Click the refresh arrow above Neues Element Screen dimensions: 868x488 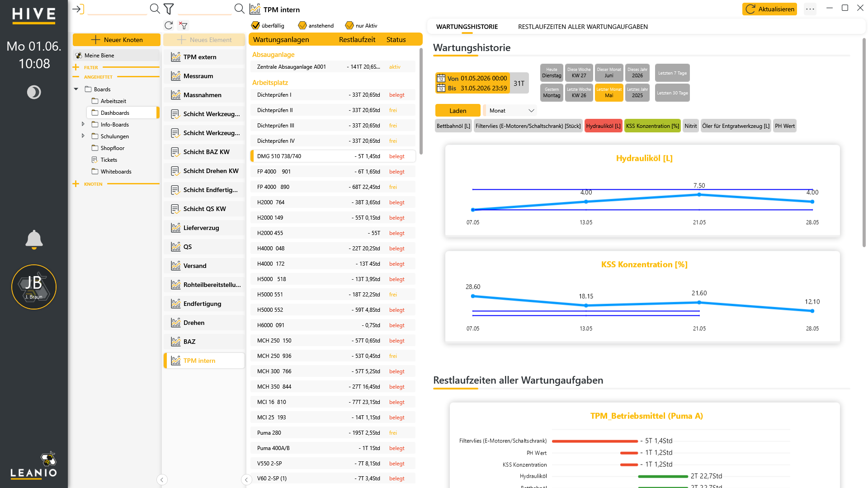(x=169, y=26)
